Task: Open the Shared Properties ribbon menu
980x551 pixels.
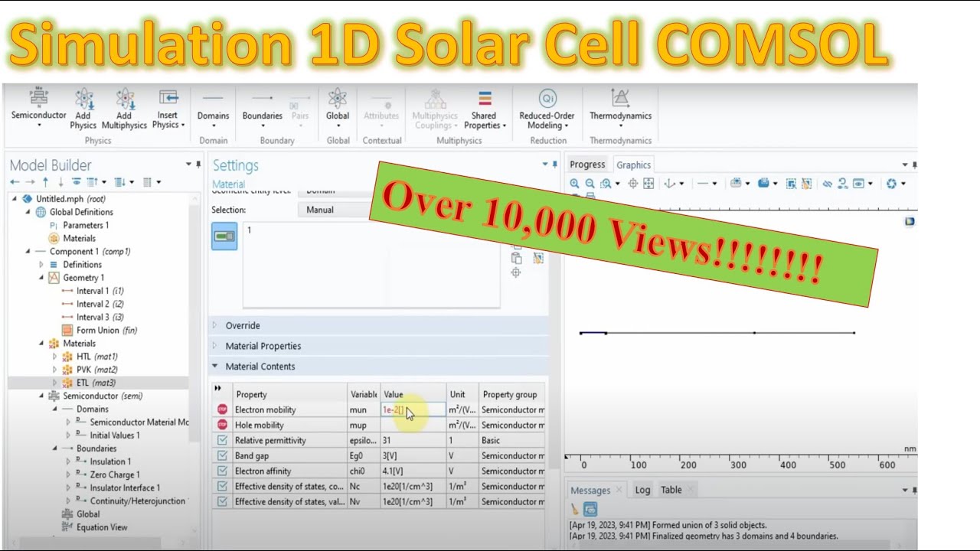Action: pos(485,108)
